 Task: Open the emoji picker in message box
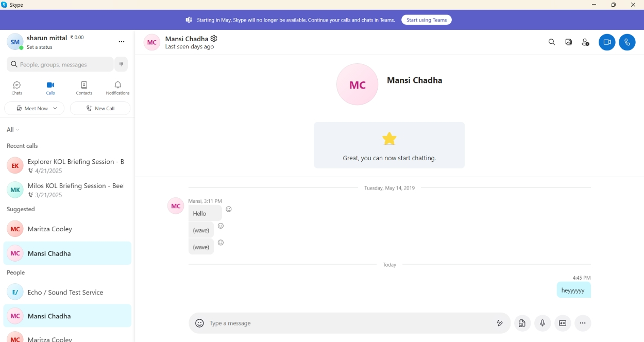[x=199, y=323]
